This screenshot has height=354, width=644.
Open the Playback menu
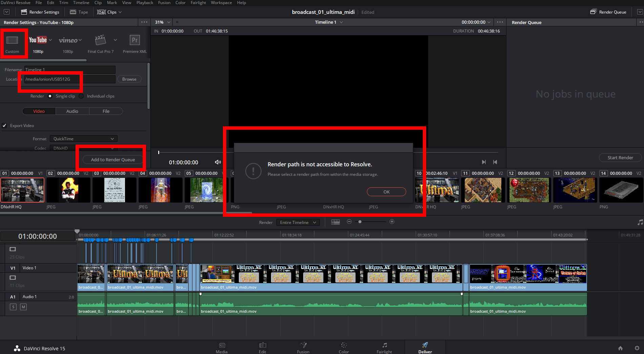(x=145, y=3)
